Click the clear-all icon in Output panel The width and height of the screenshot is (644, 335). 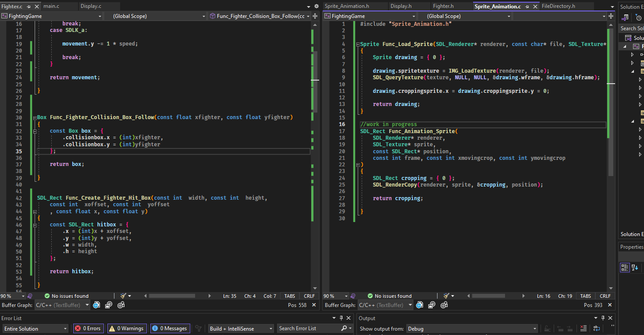tap(583, 328)
